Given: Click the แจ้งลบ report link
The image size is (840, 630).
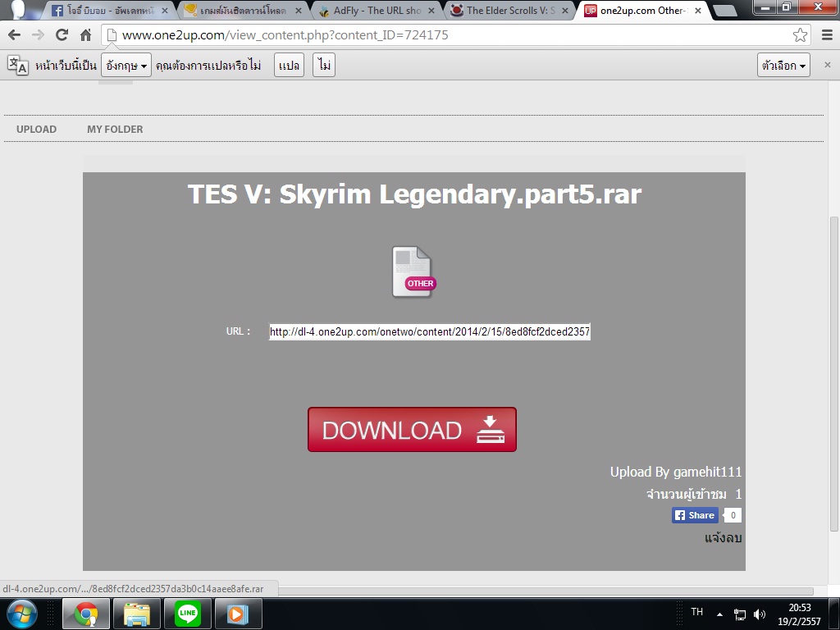Looking at the screenshot, I should point(723,538).
